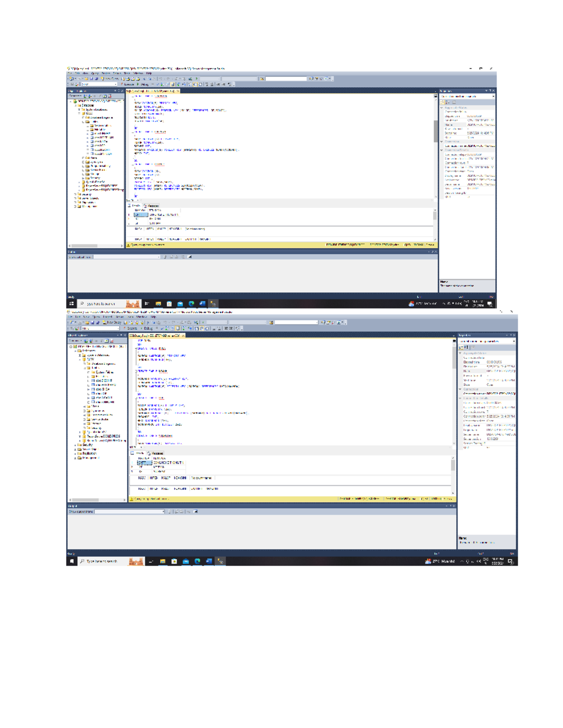Click the Alphabetical sort icon in Properties panel
This screenshot has width=563, height=728.
pos(447,102)
